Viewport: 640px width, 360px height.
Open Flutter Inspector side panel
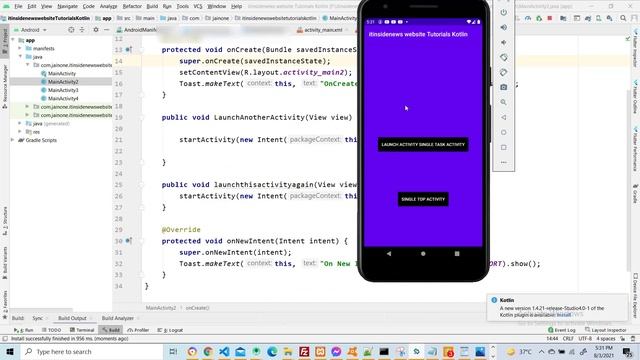[x=636, y=49]
